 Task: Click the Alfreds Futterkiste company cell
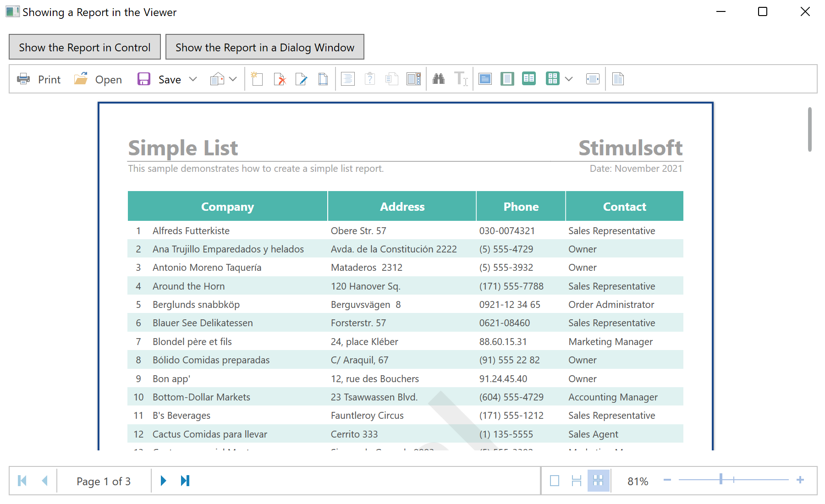pyautogui.click(x=191, y=231)
